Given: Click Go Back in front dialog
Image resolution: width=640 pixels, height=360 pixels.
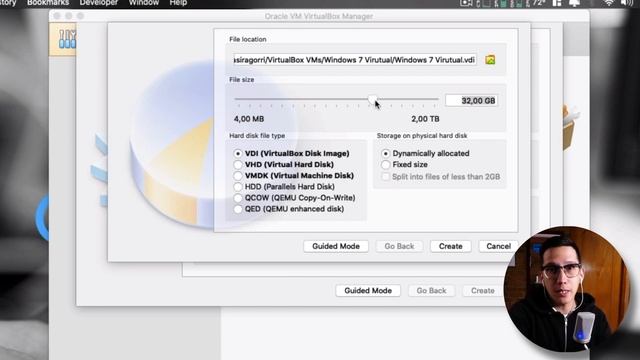Looking at the screenshot, I should pyautogui.click(x=399, y=246).
